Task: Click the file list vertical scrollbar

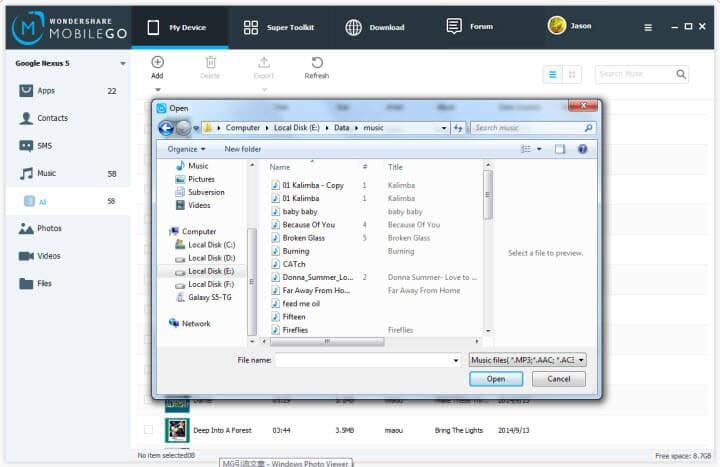Action: click(x=488, y=195)
